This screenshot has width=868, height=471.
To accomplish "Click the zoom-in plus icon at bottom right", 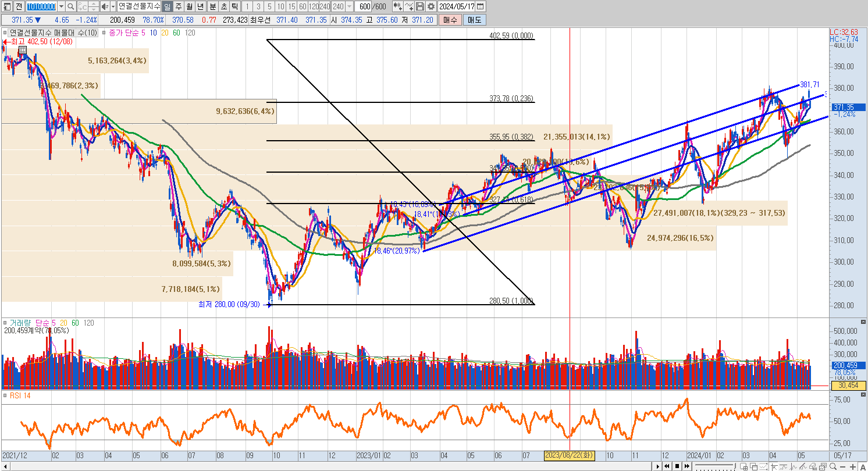I will click(x=852, y=467).
